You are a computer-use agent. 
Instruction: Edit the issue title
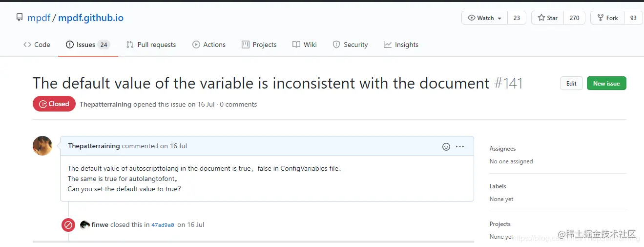pos(571,84)
